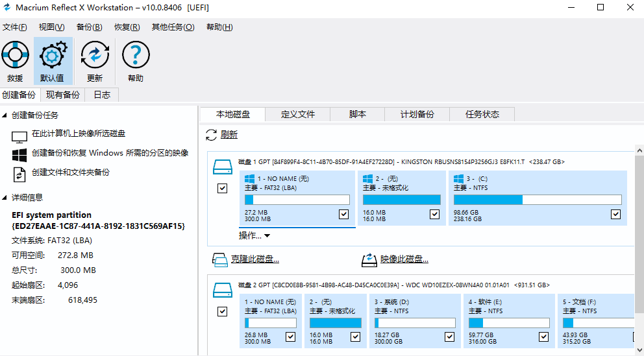Open the 其他任务(O) menu

[173, 27]
